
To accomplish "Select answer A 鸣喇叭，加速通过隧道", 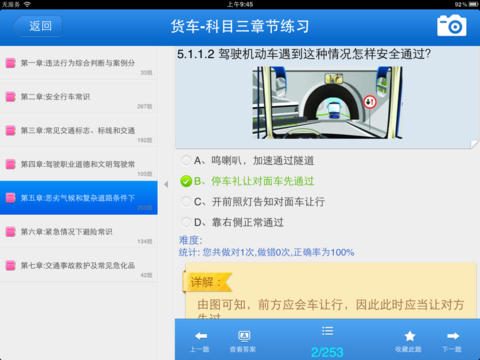I will pos(247,160).
